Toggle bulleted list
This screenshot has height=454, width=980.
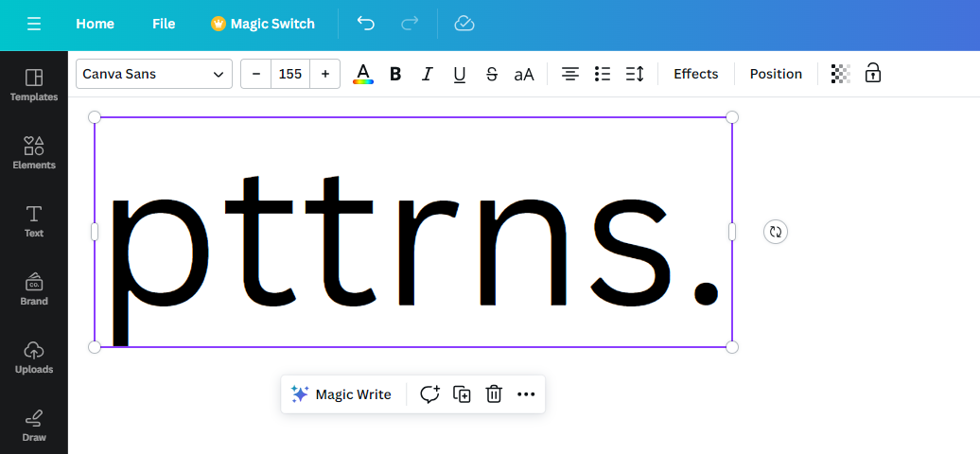click(x=603, y=74)
